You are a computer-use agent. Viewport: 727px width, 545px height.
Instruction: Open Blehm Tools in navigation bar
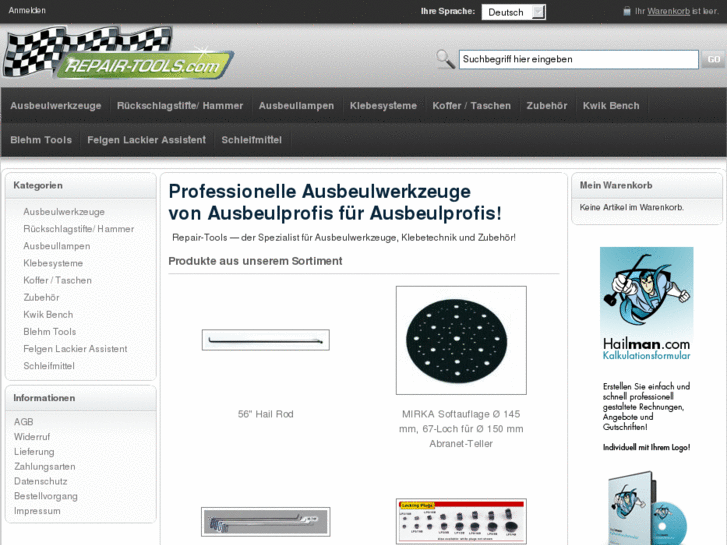tap(41, 140)
